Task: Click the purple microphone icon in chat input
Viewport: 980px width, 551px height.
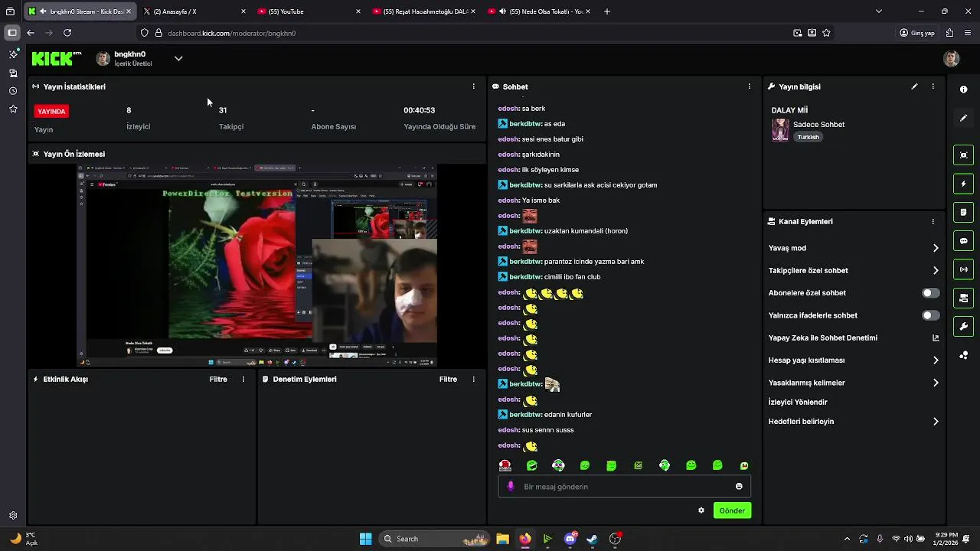Action: [511, 487]
